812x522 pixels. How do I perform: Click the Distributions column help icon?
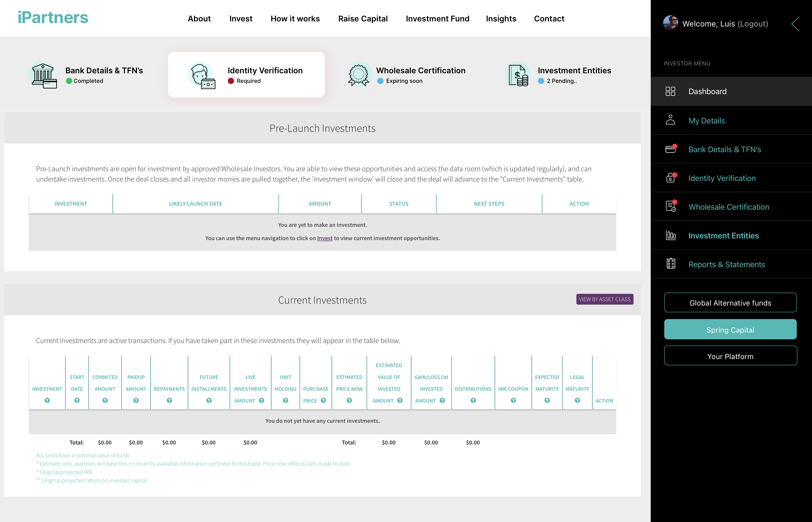pos(473,401)
